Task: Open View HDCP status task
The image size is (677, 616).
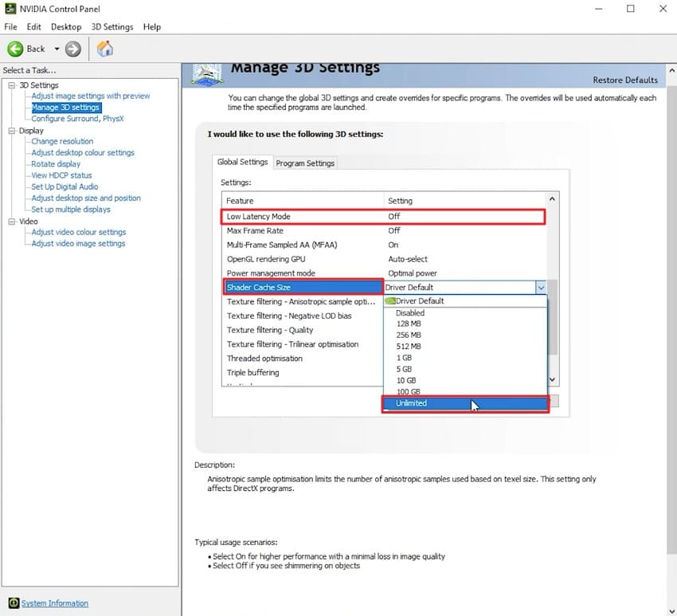Action: (62, 175)
